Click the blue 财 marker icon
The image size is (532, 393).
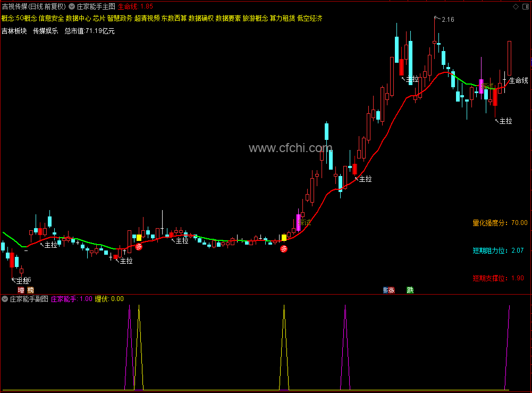(386, 290)
